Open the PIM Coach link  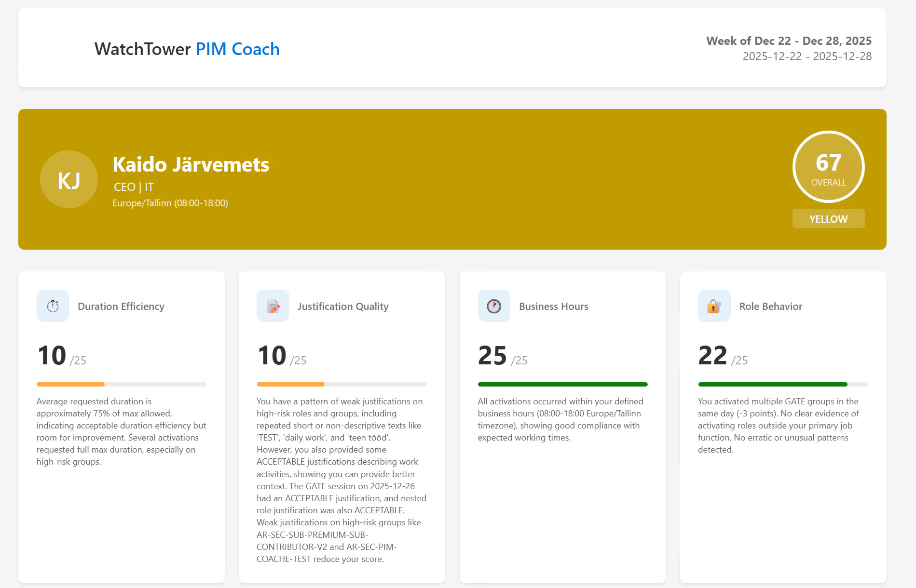pos(237,49)
